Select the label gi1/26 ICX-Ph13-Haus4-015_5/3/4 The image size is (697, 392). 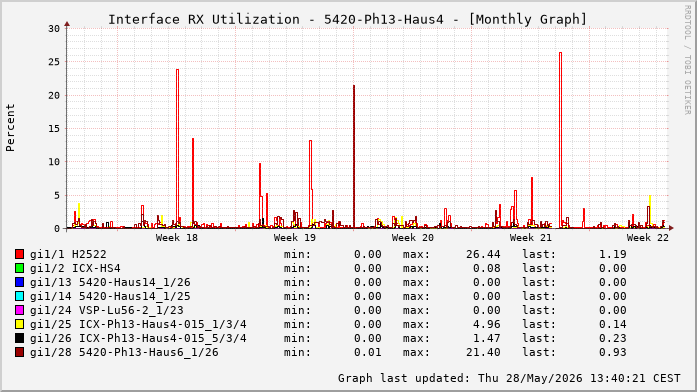138,338
